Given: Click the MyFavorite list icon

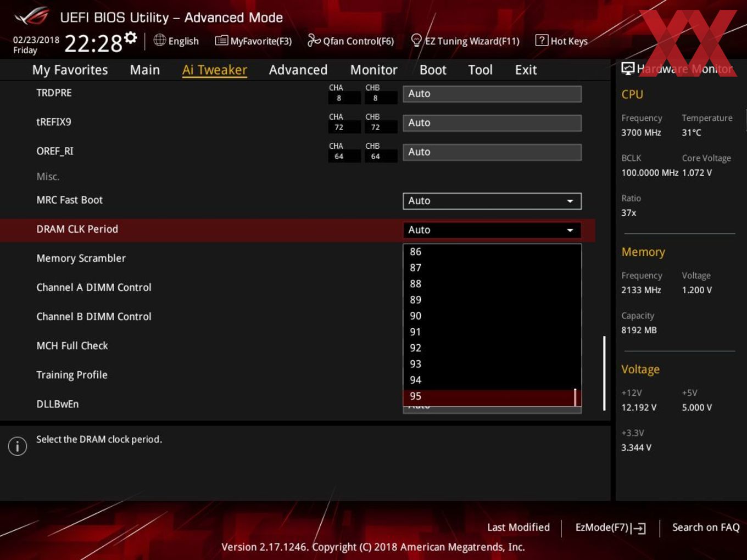Looking at the screenshot, I should point(221,41).
